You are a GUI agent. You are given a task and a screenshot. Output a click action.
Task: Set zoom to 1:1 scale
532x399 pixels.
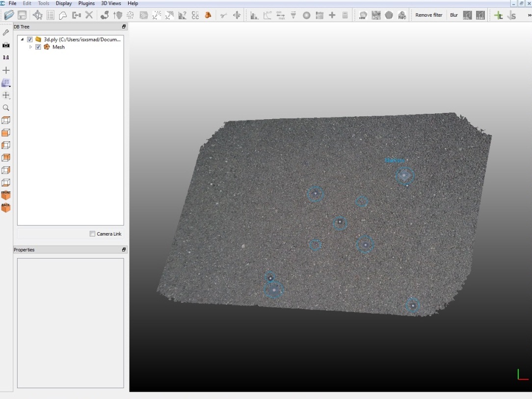[6, 57]
